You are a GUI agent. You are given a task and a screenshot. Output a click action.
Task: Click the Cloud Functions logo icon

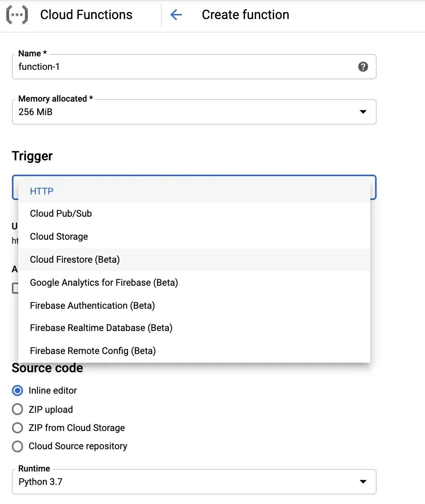coord(17,15)
